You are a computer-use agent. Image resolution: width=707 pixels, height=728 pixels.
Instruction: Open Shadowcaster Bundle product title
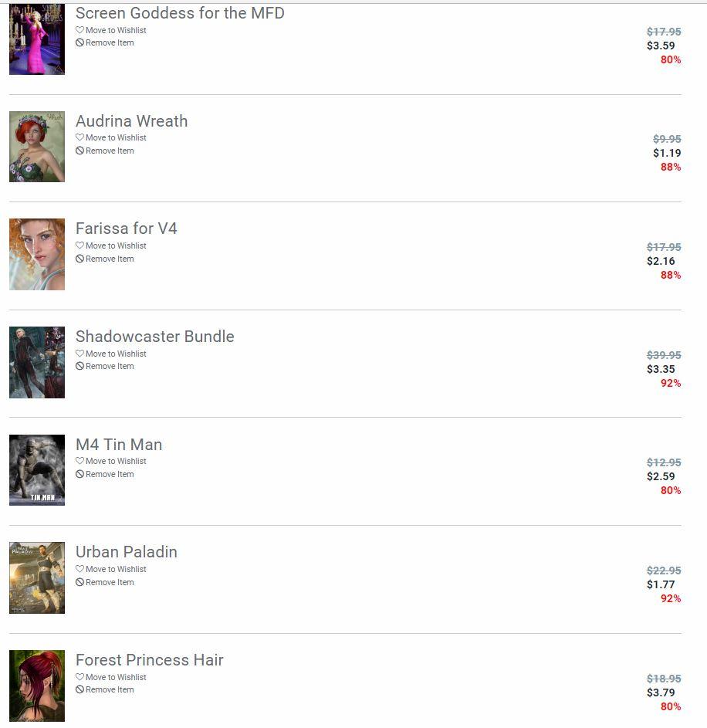click(155, 336)
